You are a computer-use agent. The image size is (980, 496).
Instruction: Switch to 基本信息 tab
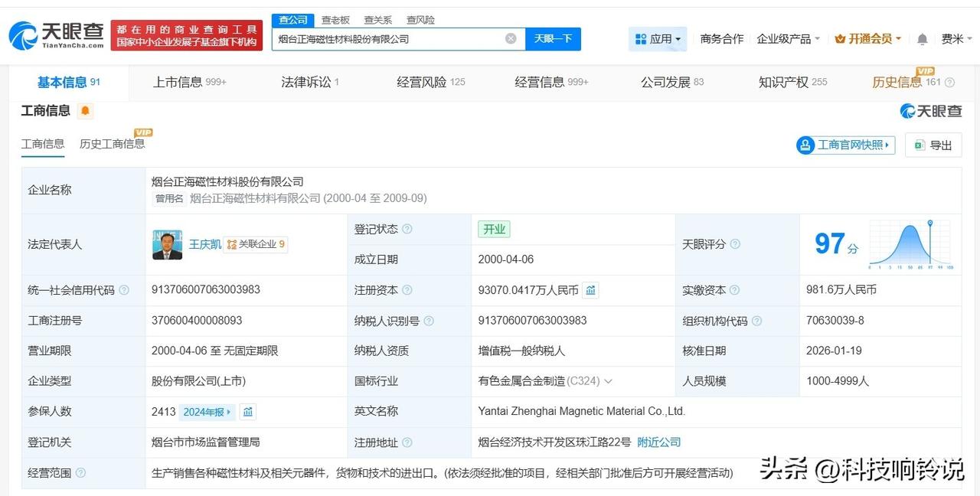(x=69, y=82)
